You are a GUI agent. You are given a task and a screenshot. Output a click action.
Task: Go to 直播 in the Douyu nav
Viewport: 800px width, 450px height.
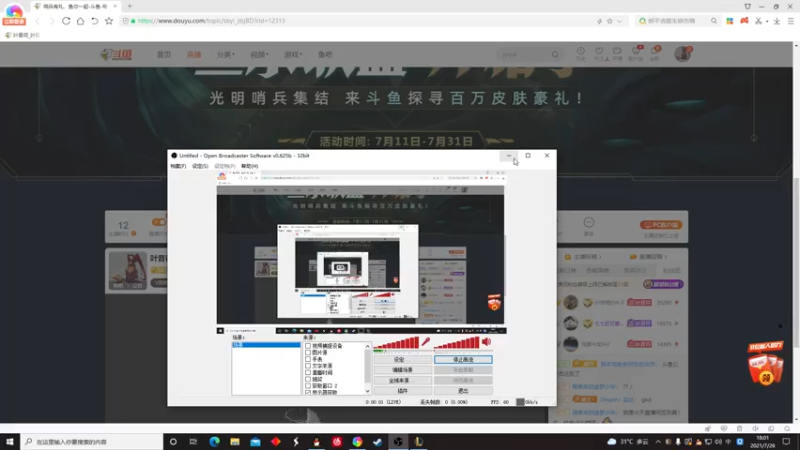tap(194, 55)
